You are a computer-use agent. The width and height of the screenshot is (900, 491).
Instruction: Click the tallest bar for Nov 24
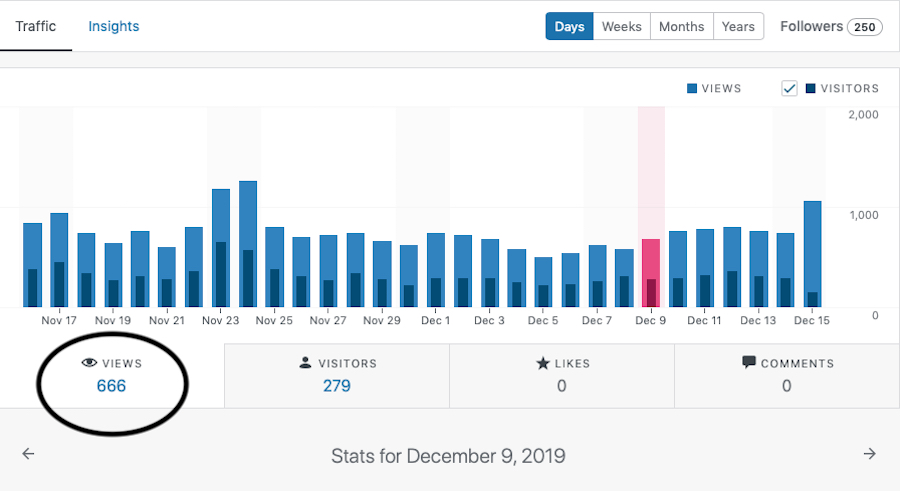[248, 244]
